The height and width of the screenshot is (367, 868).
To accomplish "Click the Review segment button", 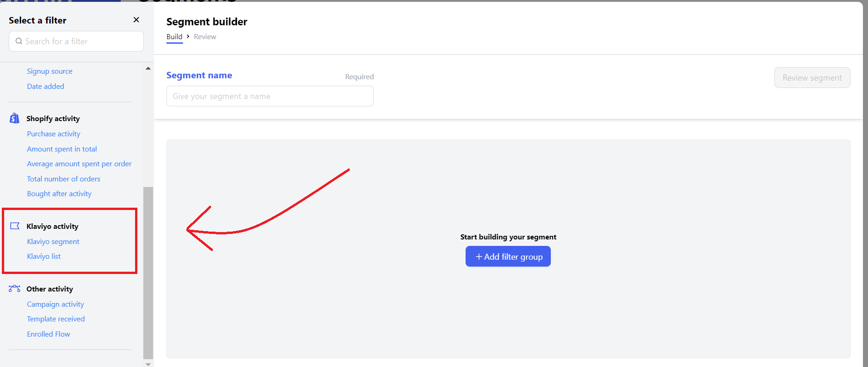I will tap(812, 78).
